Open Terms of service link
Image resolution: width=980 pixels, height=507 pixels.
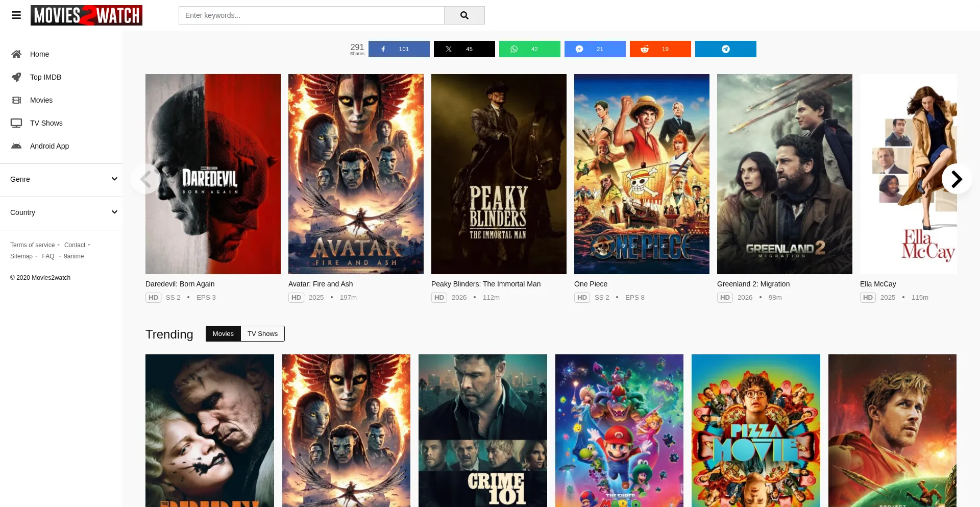[32, 245]
